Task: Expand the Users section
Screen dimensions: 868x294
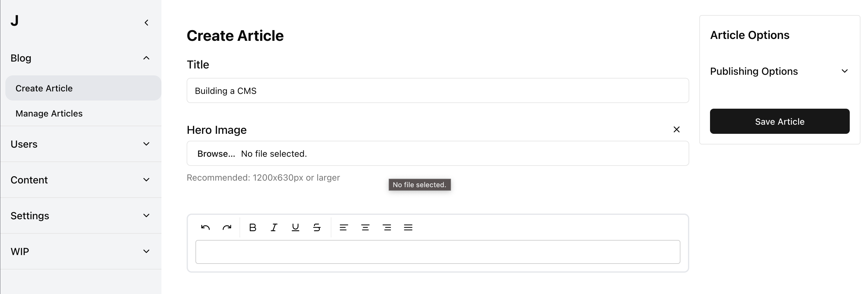Action: (146, 144)
